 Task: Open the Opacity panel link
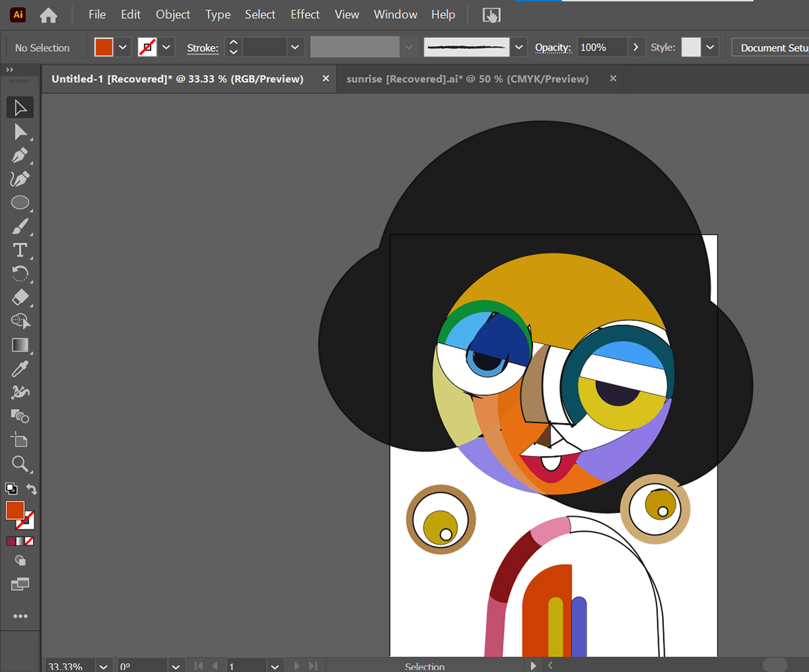pos(553,48)
